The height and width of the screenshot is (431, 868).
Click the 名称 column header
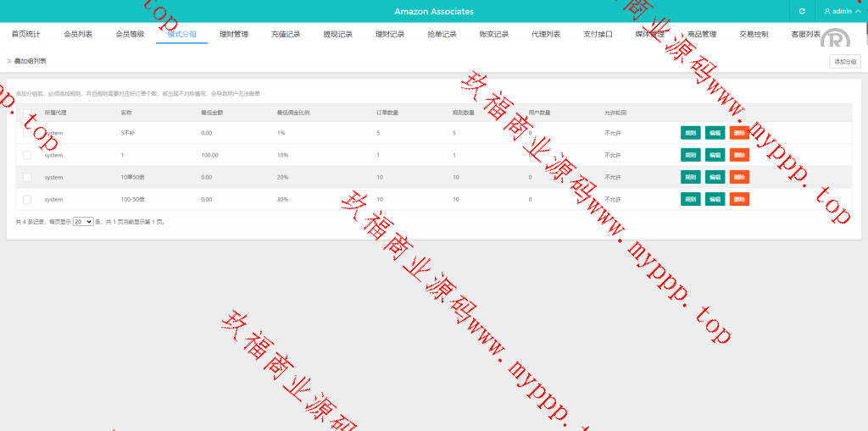point(126,113)
